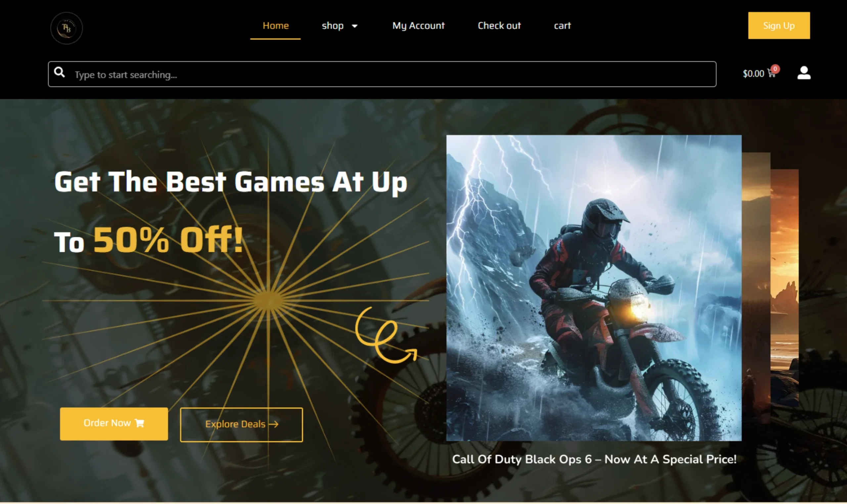The width and height of the screenshot is (847, 504).
Task: Click the Explore Deals button
Action: [x=241, y=425]
